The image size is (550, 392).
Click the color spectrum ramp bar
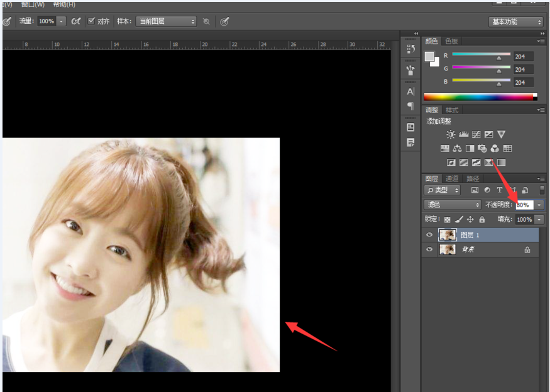[479, 97]
